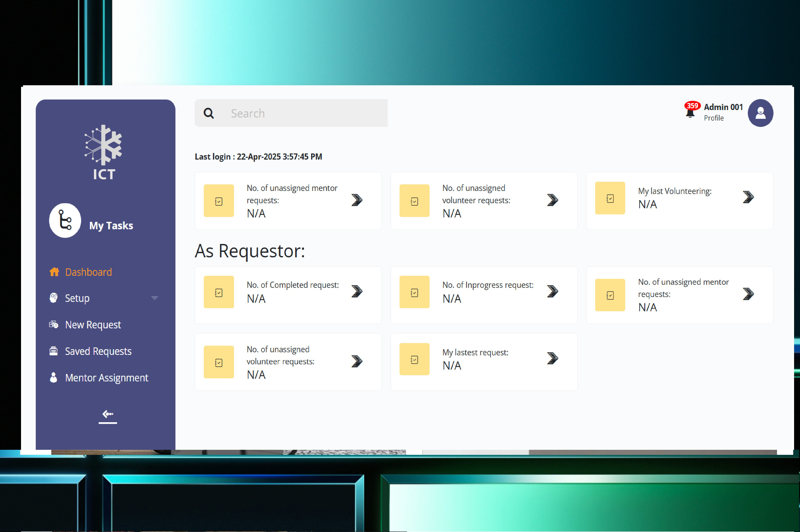Click arrow on My lastest request card
The image size is (800, 532).
[552, 358]
